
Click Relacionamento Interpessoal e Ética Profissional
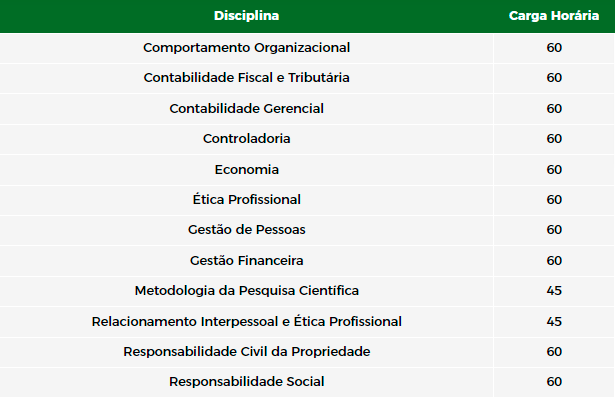pyautogui.click(x=246, y=322)
